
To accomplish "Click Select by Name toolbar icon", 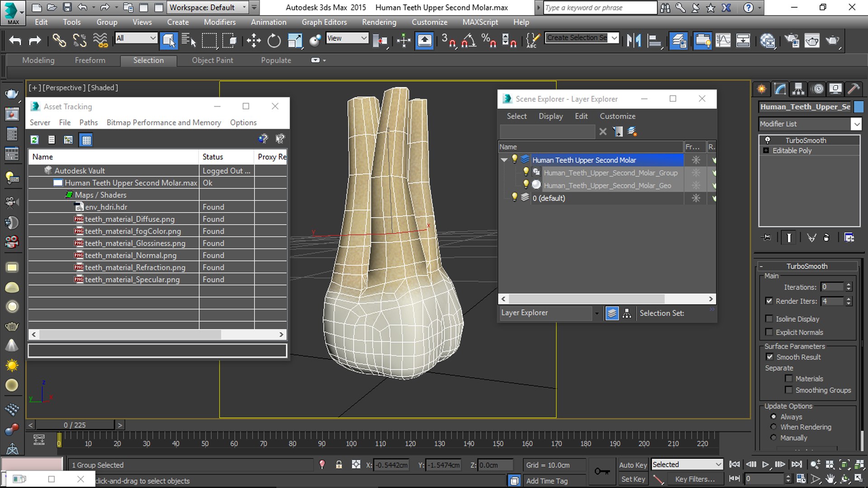I will coord(189,41).
